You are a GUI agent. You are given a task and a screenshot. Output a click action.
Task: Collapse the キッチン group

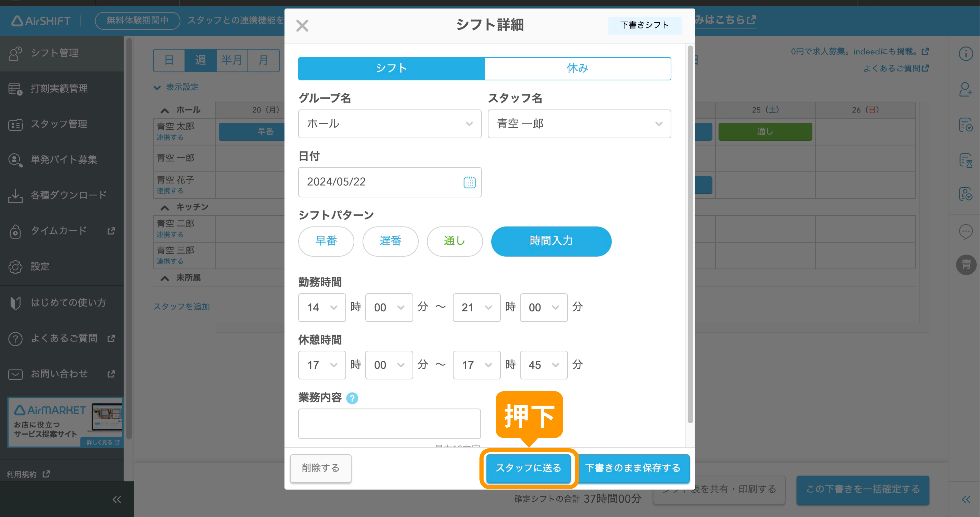coord(164,208)
